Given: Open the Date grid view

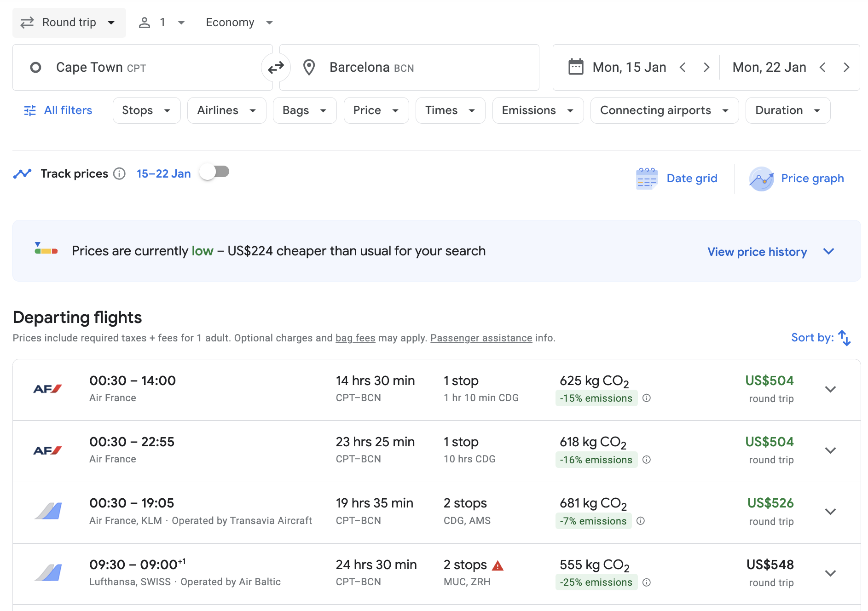Looking at the screenshot, I should (677, 179).
